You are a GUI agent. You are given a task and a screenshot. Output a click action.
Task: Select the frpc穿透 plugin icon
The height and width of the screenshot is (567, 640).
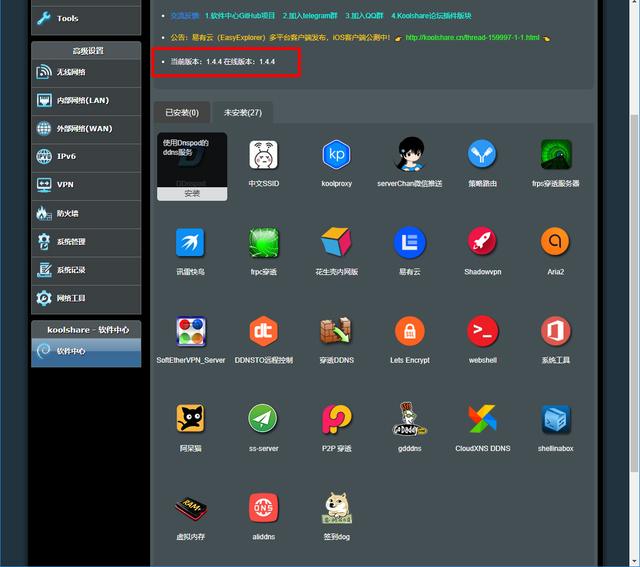click(x=264, y=242)
